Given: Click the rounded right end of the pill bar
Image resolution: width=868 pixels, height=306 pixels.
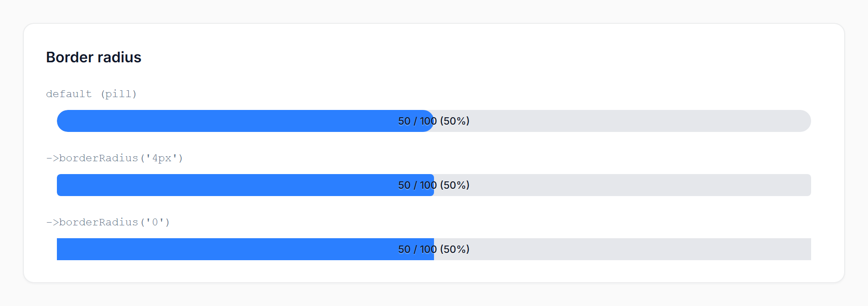Looking at the screenshot, I should coord(806,121).
